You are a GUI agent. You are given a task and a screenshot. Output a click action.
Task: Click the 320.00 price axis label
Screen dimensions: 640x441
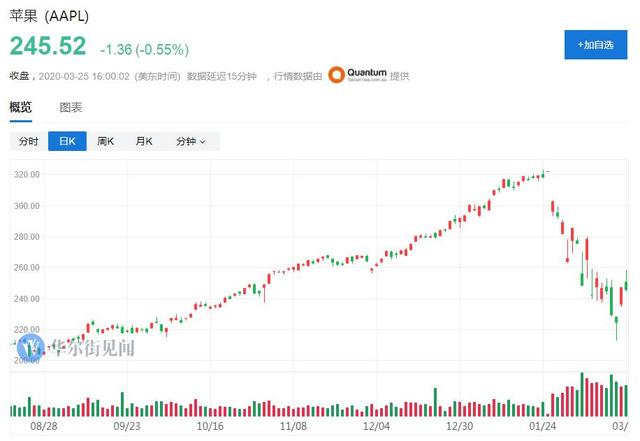coord(25,174)
